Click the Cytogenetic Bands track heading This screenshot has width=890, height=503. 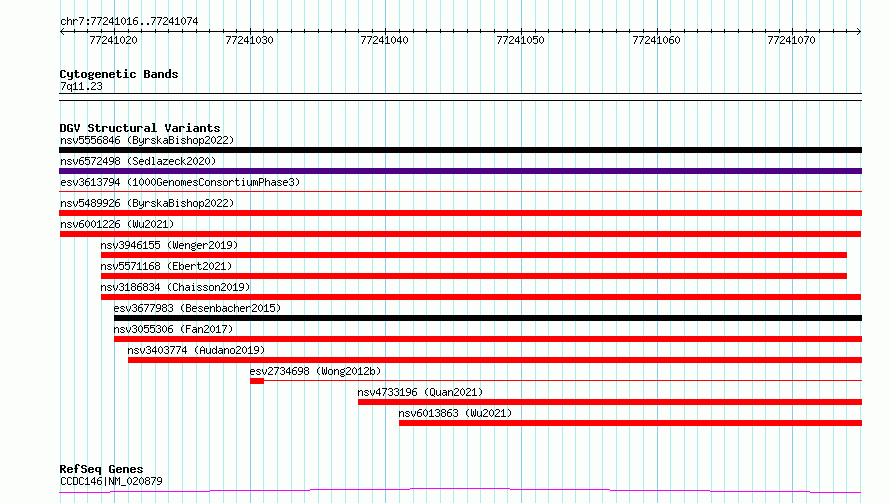coord(119,74)
